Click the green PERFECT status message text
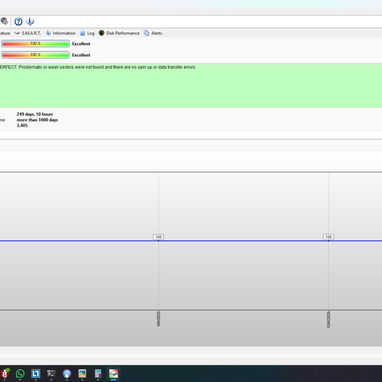This screenshot has height=382, width=382. [98, 67]
